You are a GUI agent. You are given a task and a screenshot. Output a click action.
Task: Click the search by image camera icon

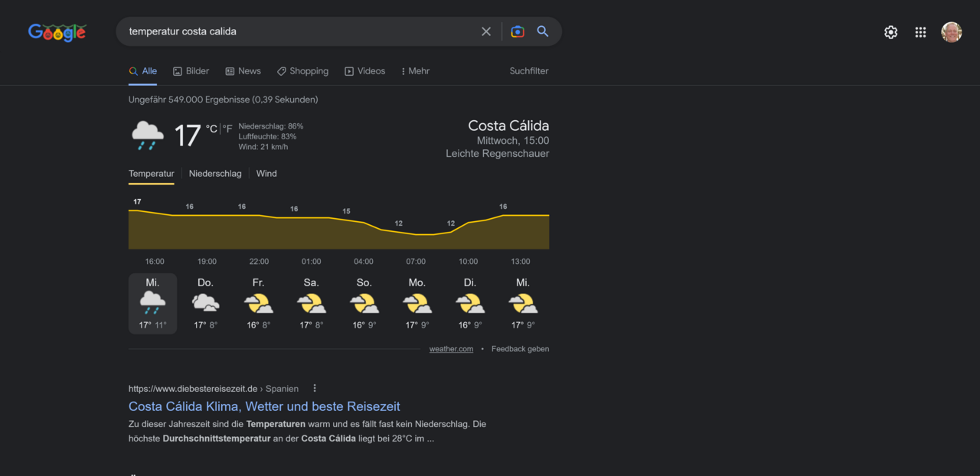[x=517, y=31]
